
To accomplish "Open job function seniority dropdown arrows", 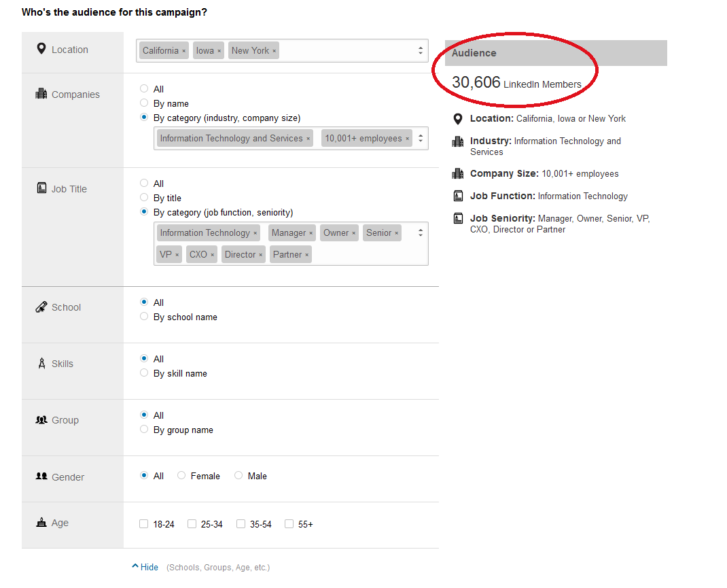I will coord(421,232).
